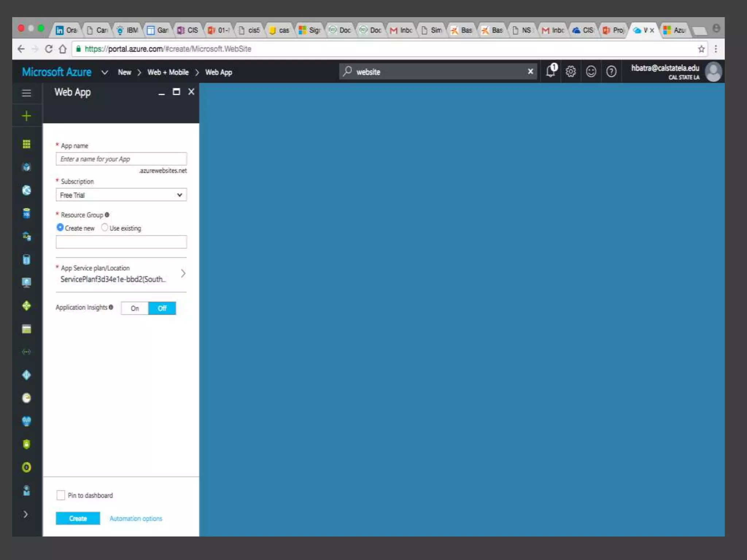Click the feedback smiley face icon
Screen dimensions: 747x560
click(x=591, y=71)
